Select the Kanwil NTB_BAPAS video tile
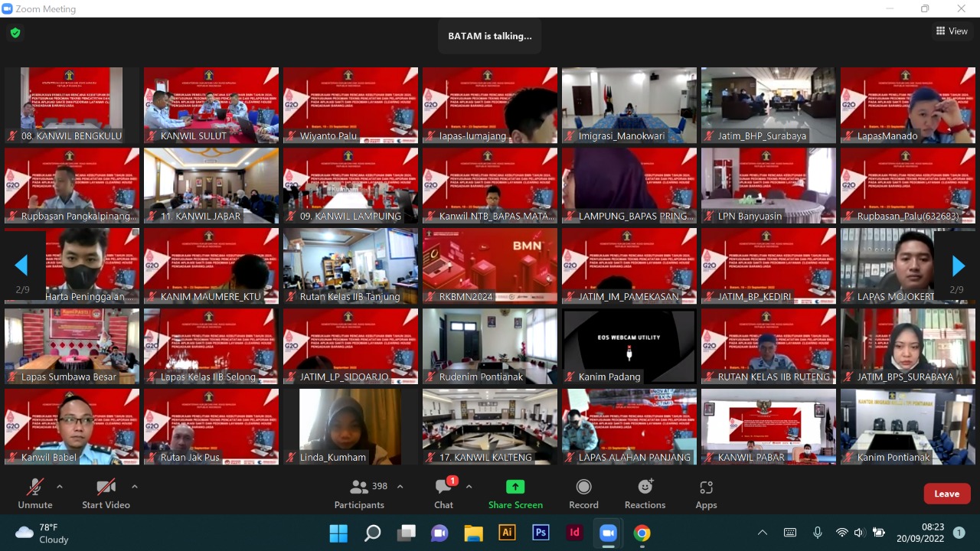Viewport: 980px width, 551px height. pos(490,185)
